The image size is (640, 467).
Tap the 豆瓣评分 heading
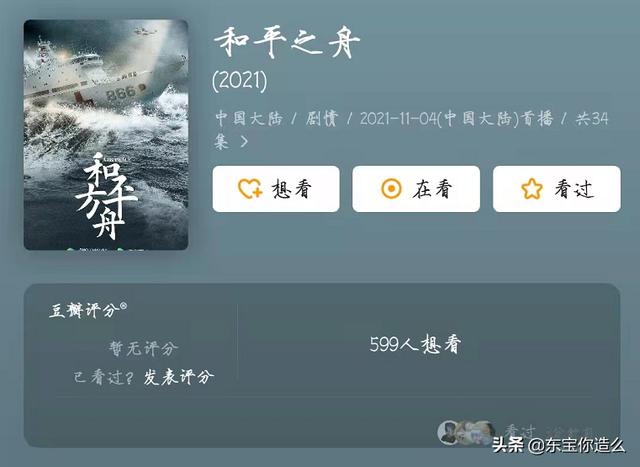[x=84, y=310]
